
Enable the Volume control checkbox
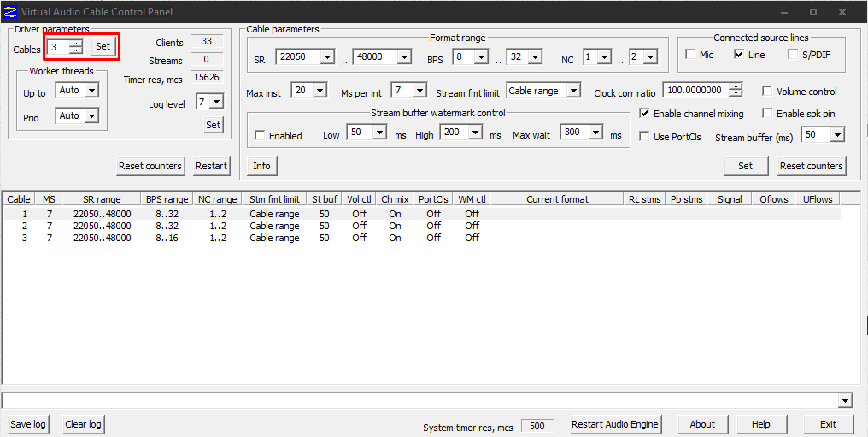767,92
